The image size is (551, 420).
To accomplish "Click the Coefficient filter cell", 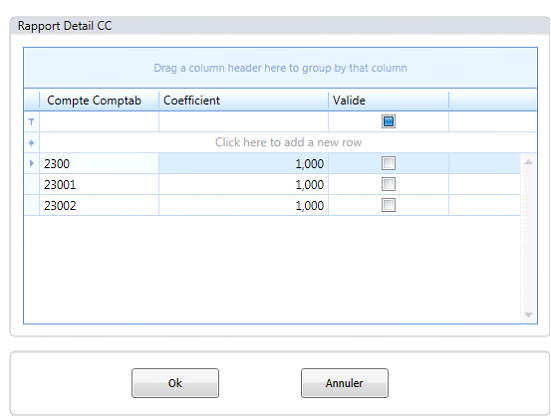I will pyautogui.click(x=244, y=122).
